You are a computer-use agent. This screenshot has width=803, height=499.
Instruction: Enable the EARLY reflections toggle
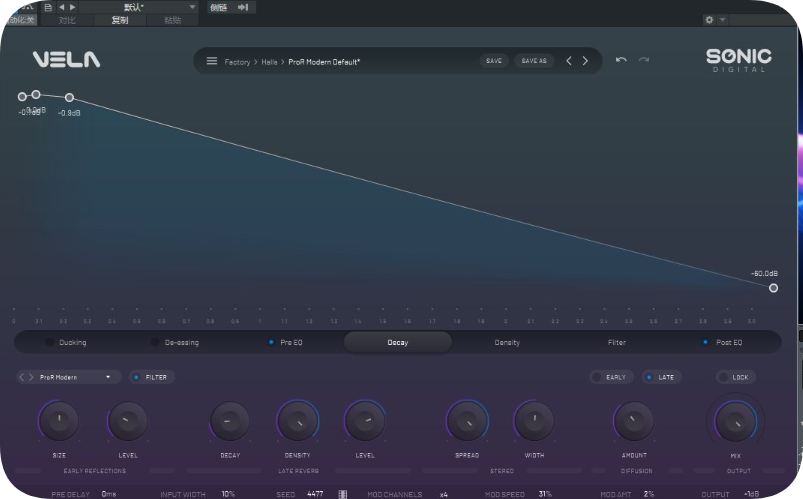point(611,377)
